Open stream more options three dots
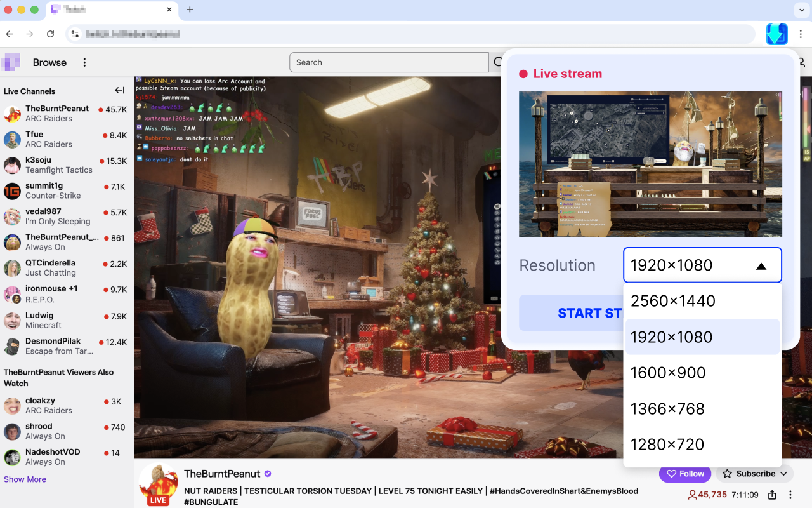 tap(790, 495)
